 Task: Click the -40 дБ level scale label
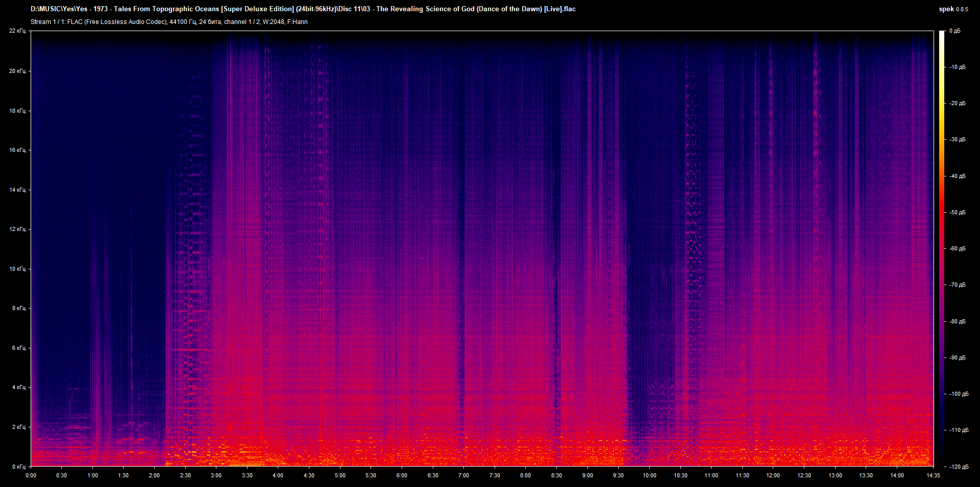tap(957, 176)
